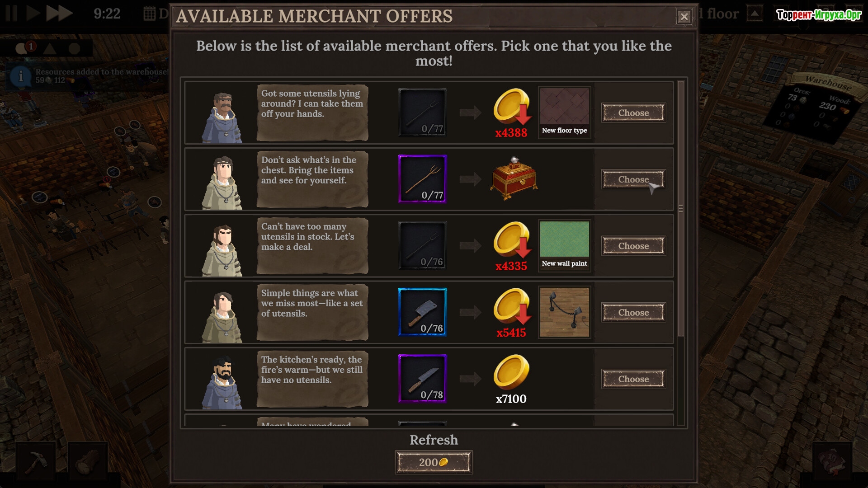Image resolution: width=868 pixels, height=488 pixels.
Task: Click the purple-bordered knife item 0/78
Action: click(x=422, y=379)
